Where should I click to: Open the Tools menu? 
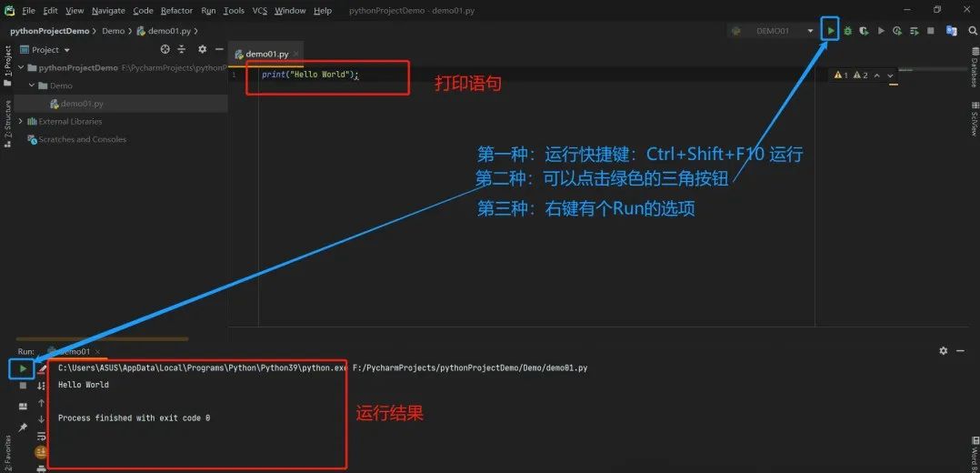[x=234, y=11]
